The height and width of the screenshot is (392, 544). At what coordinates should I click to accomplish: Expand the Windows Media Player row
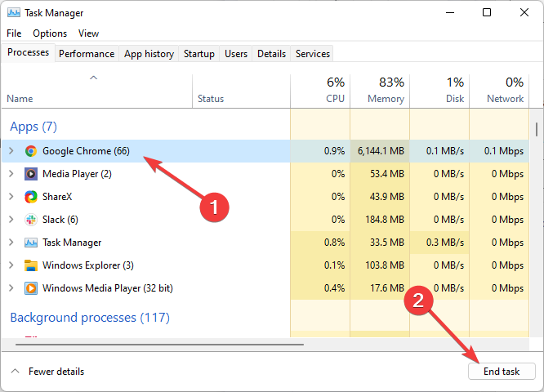(11, 288)
